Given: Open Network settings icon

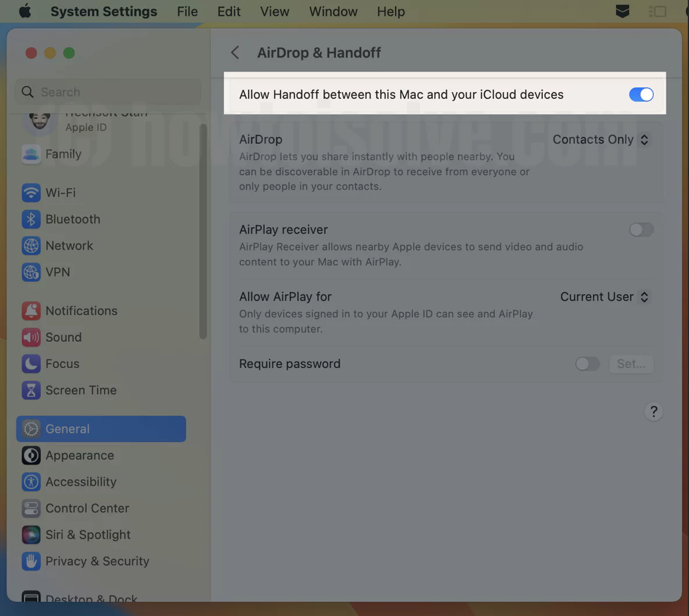Looking at the screenshot, I should (31, 245).
